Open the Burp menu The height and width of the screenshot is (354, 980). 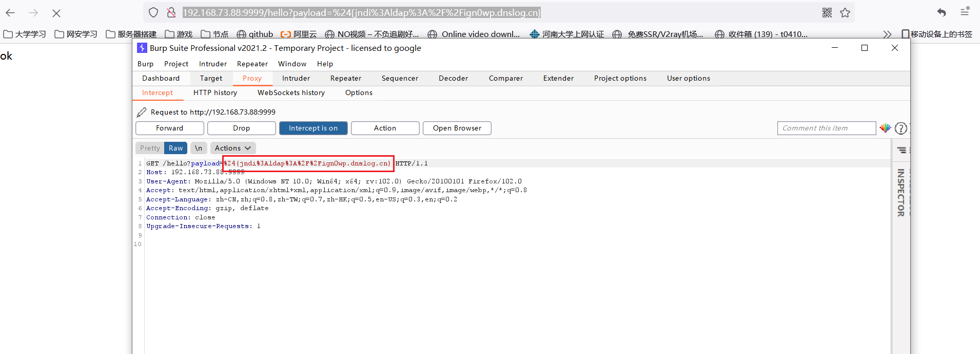[146, 64]
